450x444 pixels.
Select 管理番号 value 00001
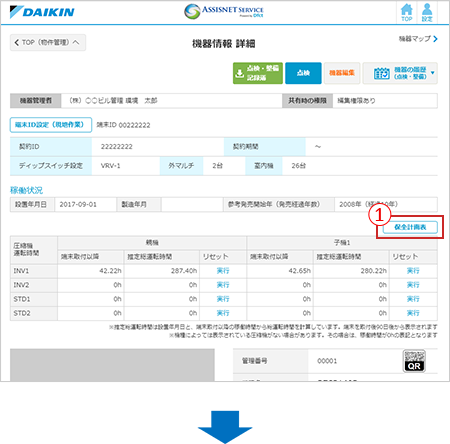[x=327, y=361]
